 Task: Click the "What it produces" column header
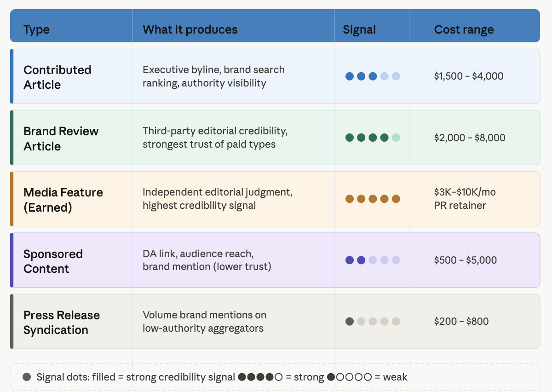190,30
